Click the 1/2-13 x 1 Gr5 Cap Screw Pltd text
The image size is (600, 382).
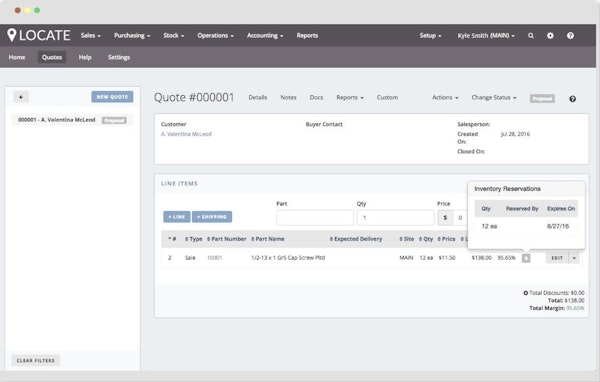click(288, 258)
